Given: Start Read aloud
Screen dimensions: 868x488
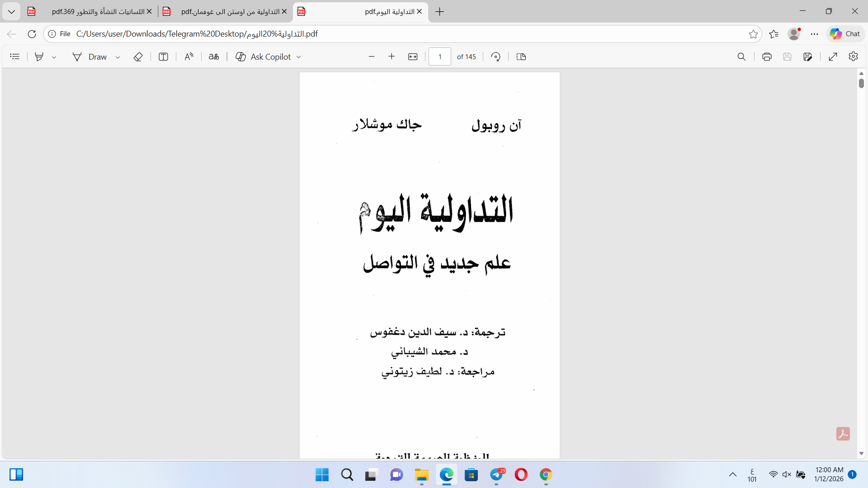Looking at the screenshot, I should [189, 56].
